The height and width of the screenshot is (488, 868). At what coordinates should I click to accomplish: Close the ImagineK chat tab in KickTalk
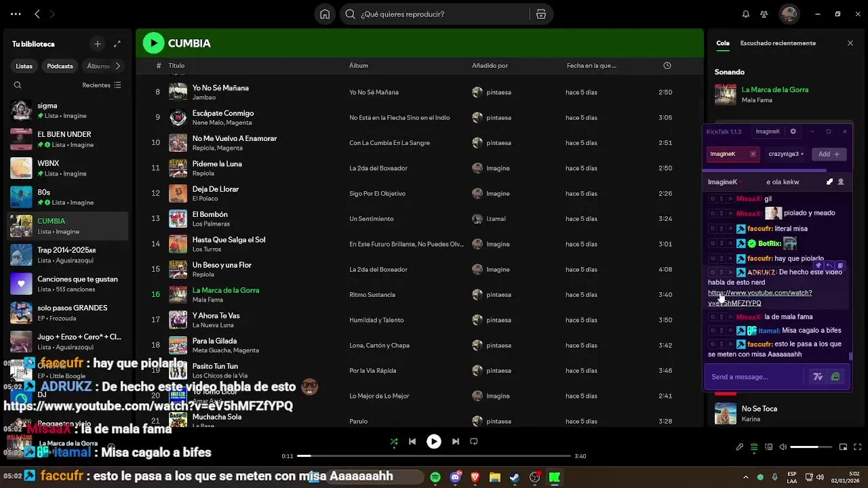click(x=753, y=154)
